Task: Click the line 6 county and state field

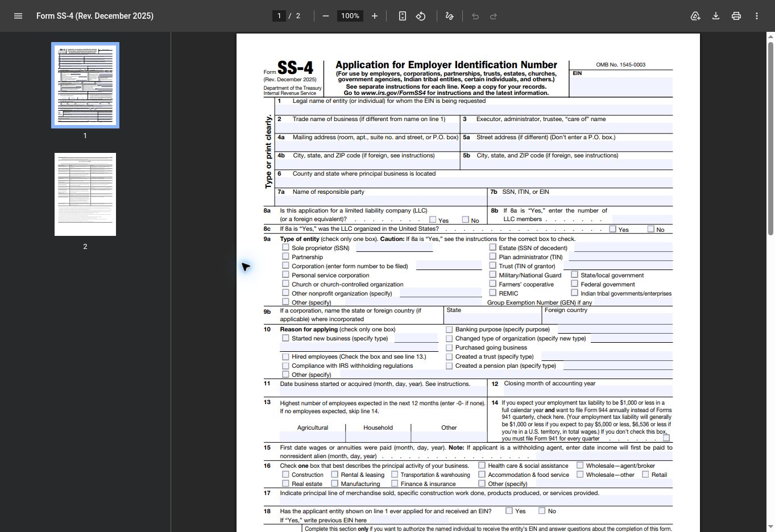Action: click(474, 182)
